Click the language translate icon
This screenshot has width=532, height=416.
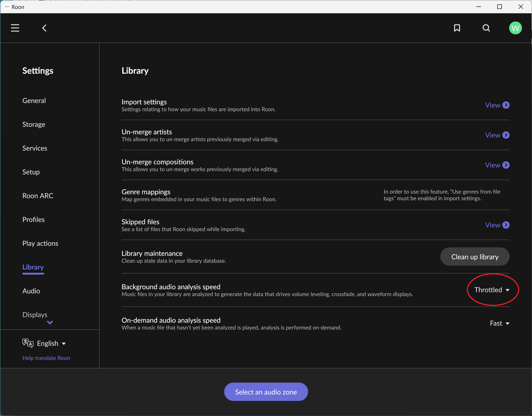[x=27, y=343]
